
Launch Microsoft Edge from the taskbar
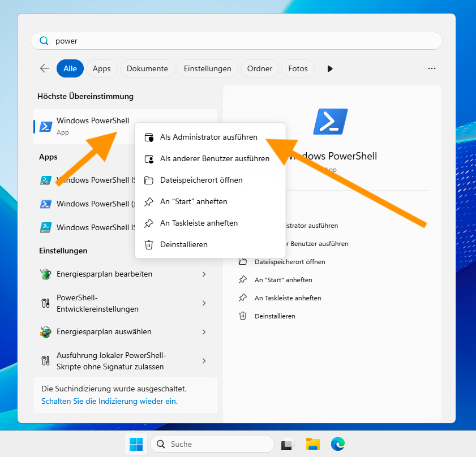338,444
